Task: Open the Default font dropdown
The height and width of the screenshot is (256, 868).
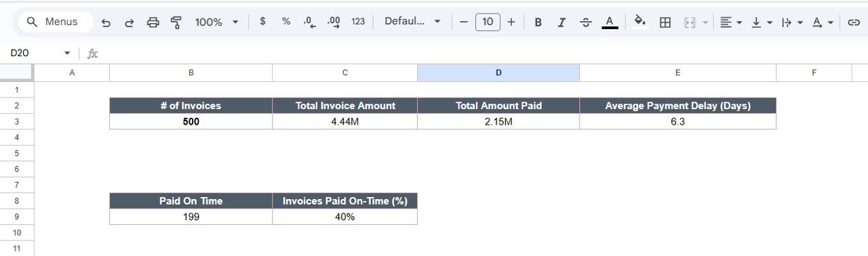Action: point(412,22)
